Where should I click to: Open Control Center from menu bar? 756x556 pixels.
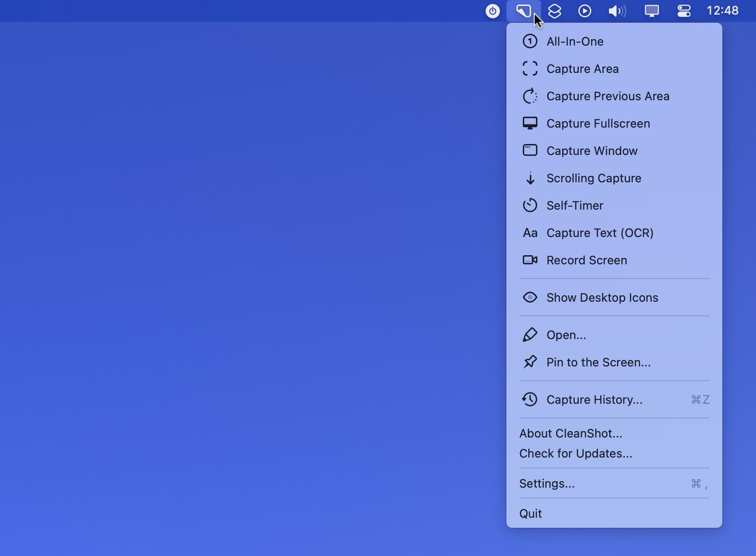684,11
